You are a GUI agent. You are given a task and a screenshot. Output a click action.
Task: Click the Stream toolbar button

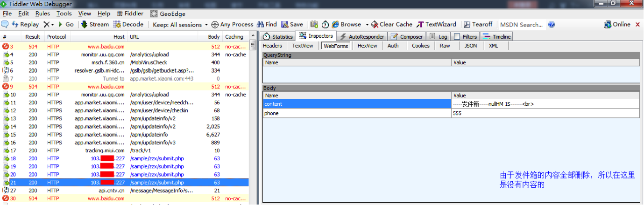point(94,25)
